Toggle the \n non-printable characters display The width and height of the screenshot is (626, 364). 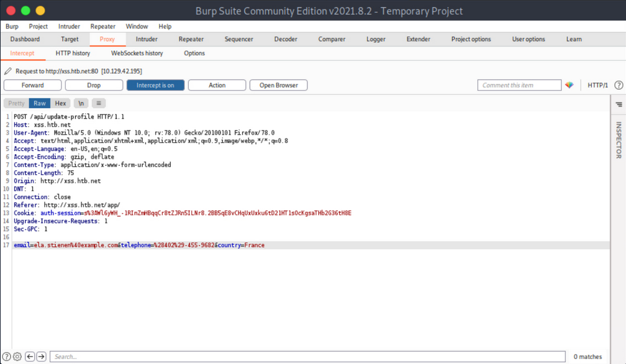tap(81, 102)
